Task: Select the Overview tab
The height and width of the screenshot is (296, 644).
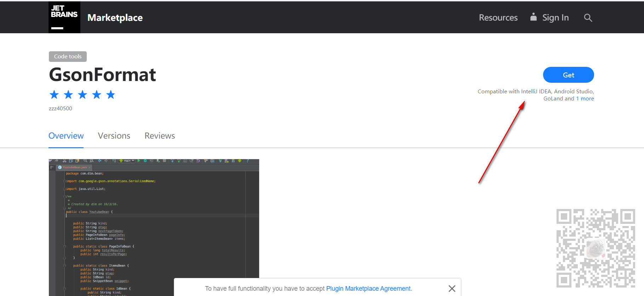Action: [66, 136]
